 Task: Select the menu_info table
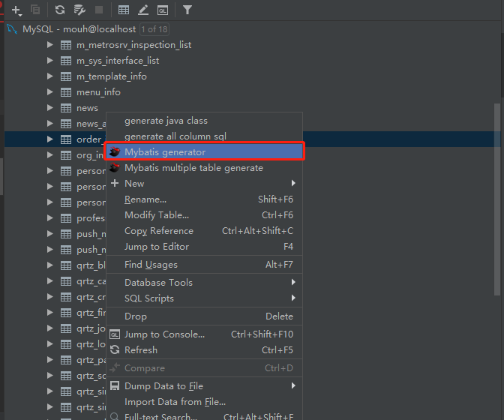point(98,92)
